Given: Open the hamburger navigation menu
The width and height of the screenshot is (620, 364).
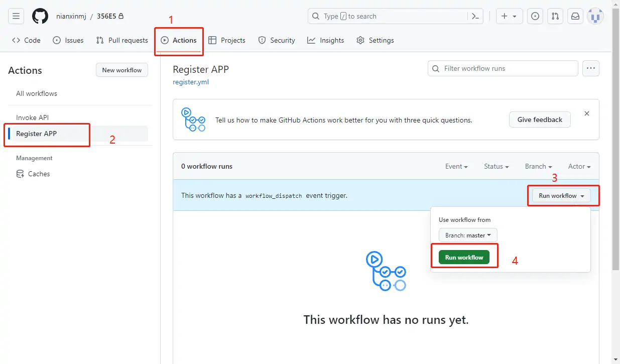Looking at the screenshot, I should point(16,16).
